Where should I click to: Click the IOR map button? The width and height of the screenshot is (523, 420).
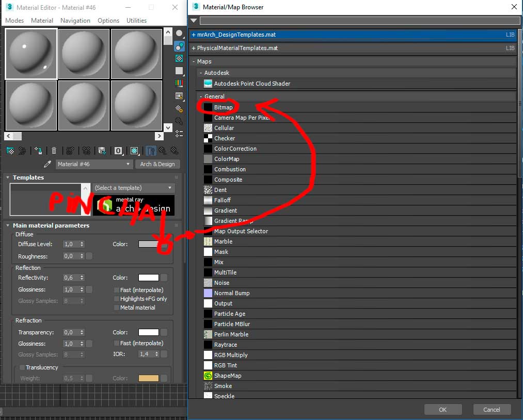(164, 354)
